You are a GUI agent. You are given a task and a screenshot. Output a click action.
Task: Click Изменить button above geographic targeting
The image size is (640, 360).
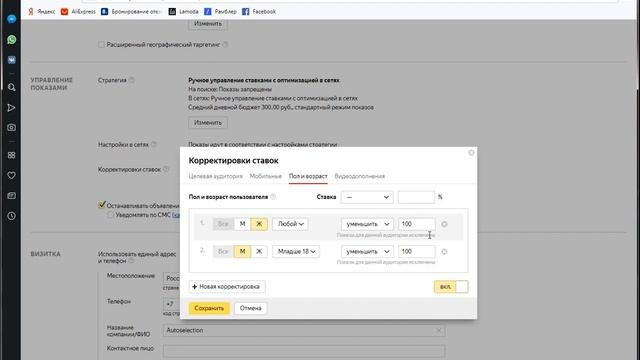pos(208,24)
